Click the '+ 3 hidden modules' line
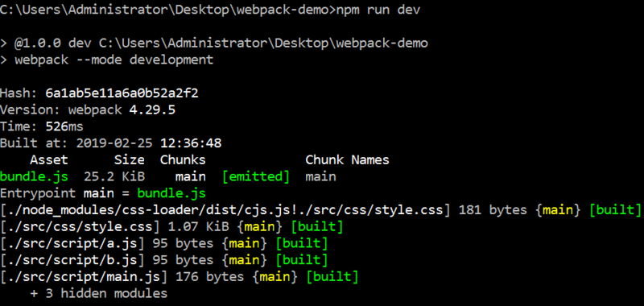Image resolution: width=644 pixels, height=306 pixels. point(99,294)
